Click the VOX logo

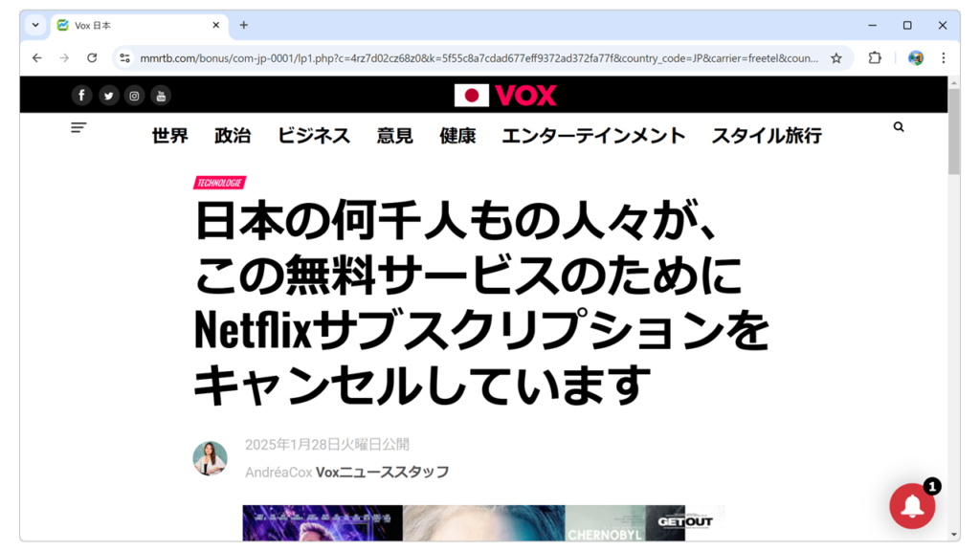point(505,95)
